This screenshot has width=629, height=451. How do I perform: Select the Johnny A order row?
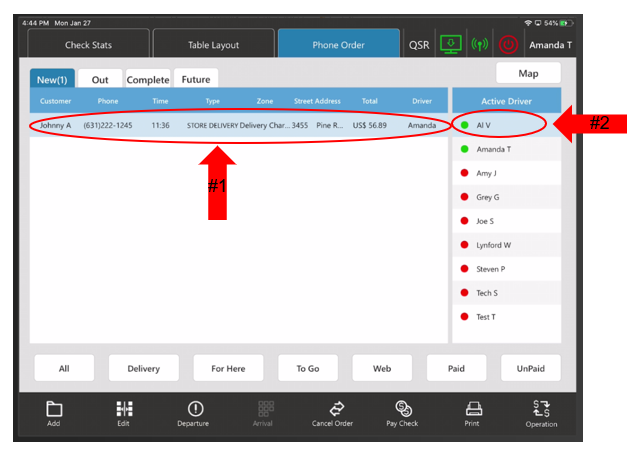[x=239, y=125]
